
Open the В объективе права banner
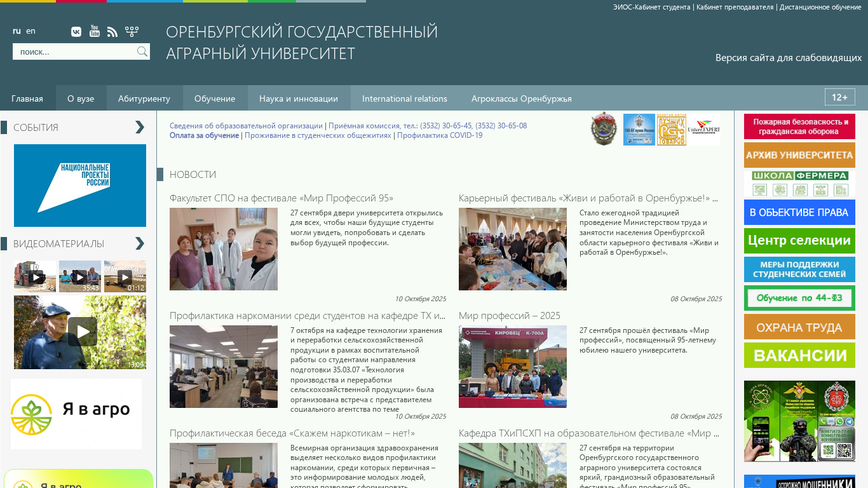(x=799, y=212)
